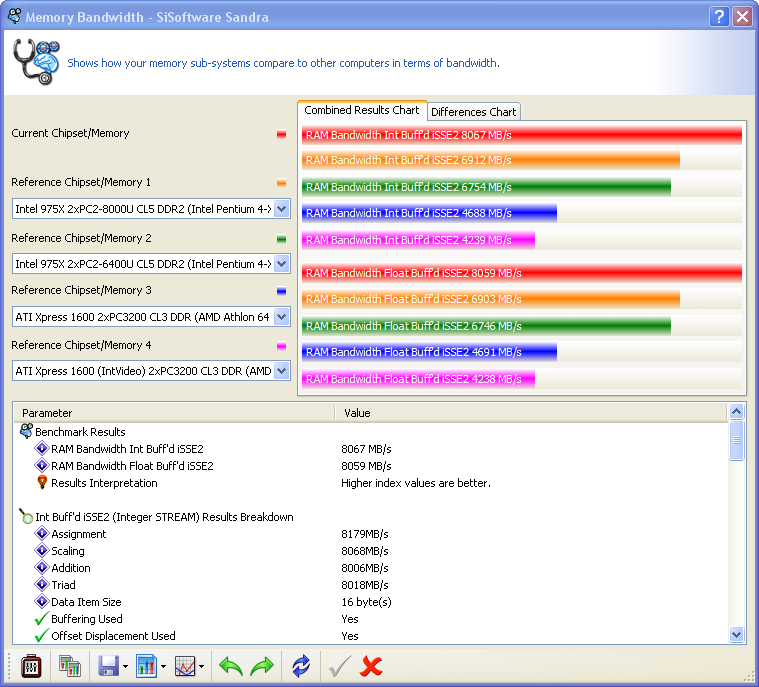Click the Current Chipset/Memory label
The height and width of the screenshot is (687, 759).
[70, 133]
